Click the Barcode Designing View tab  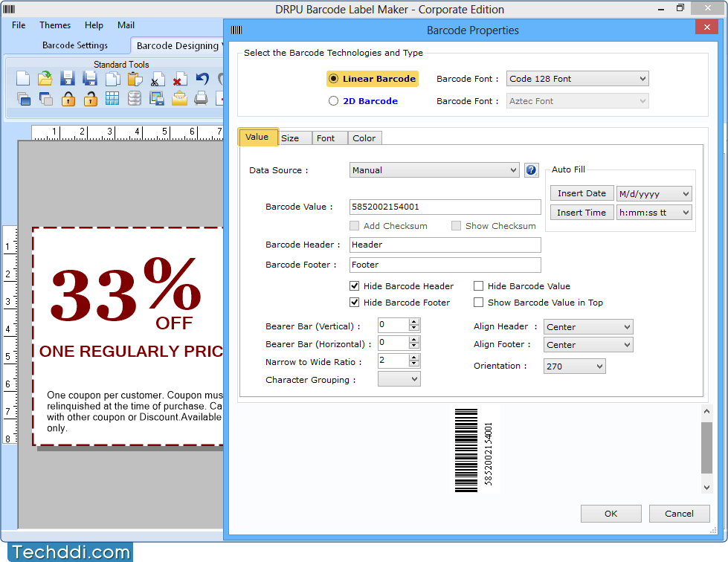[178, 45]
